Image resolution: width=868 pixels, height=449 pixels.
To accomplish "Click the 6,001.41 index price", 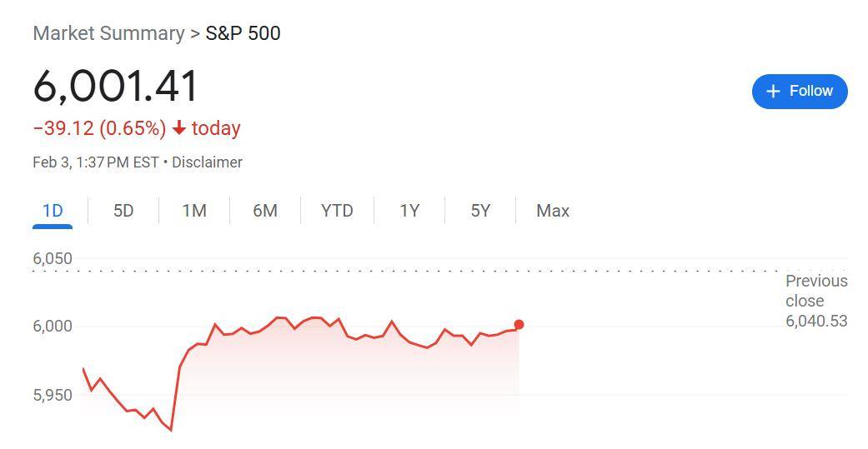I will 116,86.
